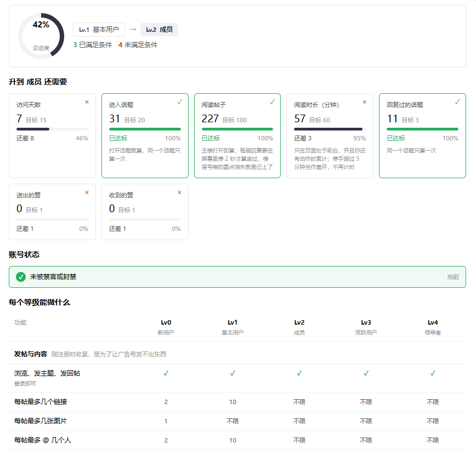The image size is (476, 454).
Task: Click '还差 8' in the 访问天数 card
Action: point(25,138)
